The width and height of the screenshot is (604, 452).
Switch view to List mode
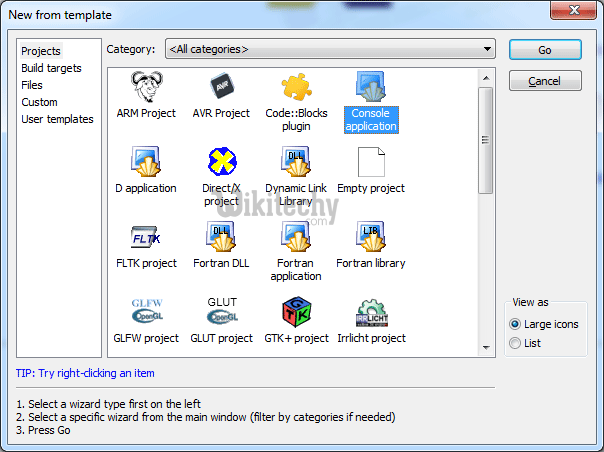515,343
